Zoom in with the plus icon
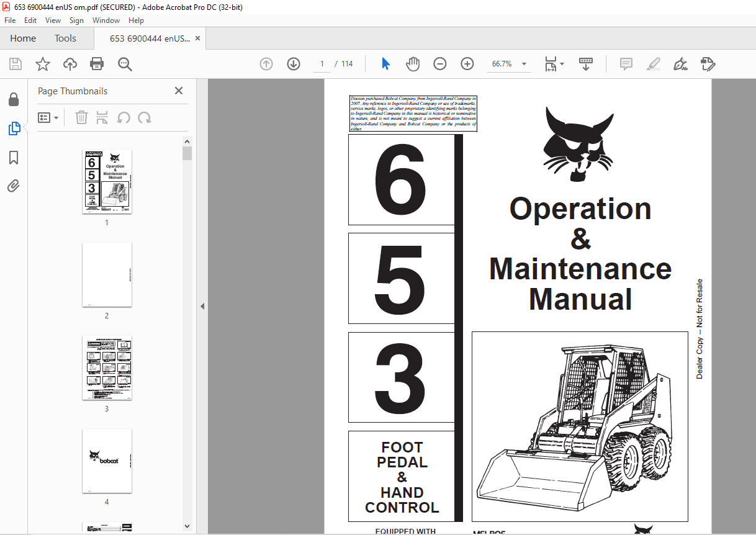 pos(467,64)
